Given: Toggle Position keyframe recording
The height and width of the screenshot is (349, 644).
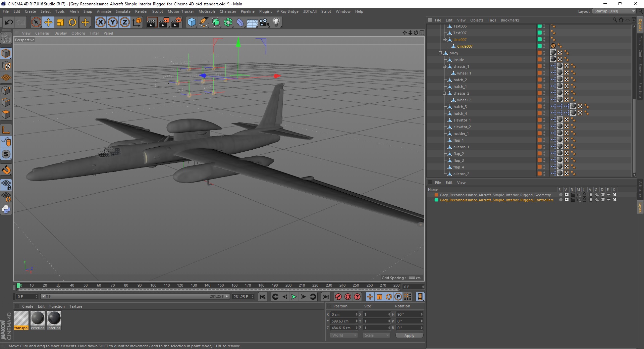Looking at the screenshot, I should point(370,297).
